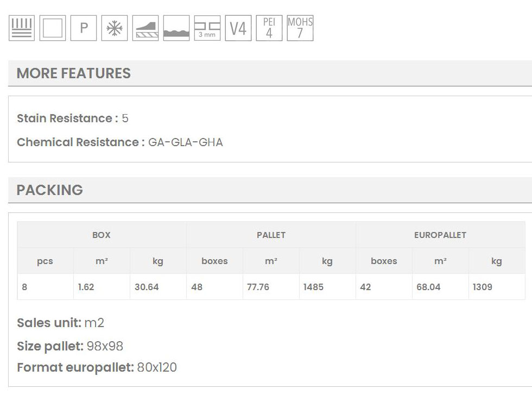Click the PALLET column group header
Image resolution: width=532 pixels, height=395 pixels.
(x=271, y=235)
